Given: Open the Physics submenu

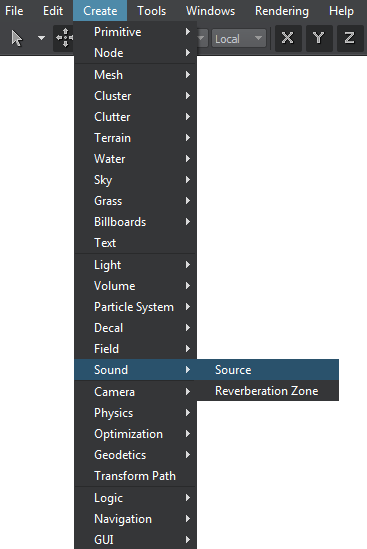Looking at the screenshot, I should tap(135, 413).
